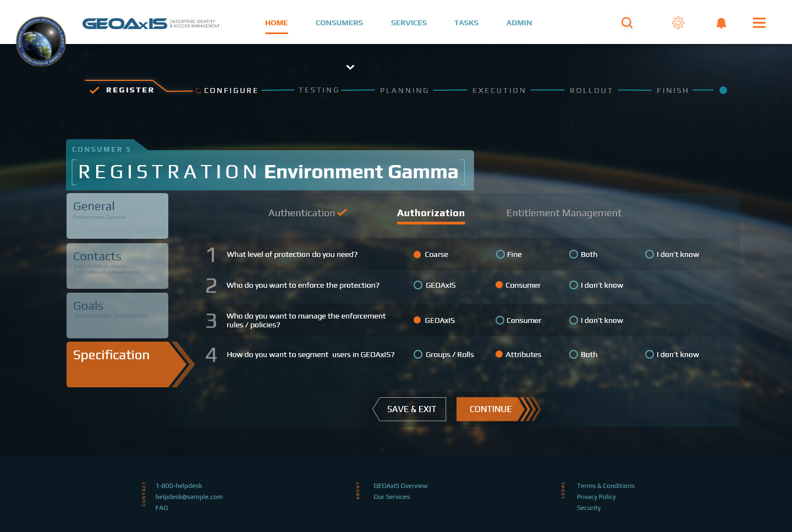
Task: Jump to ROLLOUT step
Action: pos(591,91)
